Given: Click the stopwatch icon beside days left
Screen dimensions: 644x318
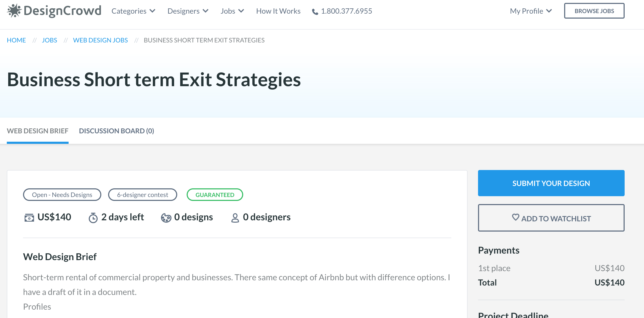Looking at the screenshot, I should pos(93,218).
